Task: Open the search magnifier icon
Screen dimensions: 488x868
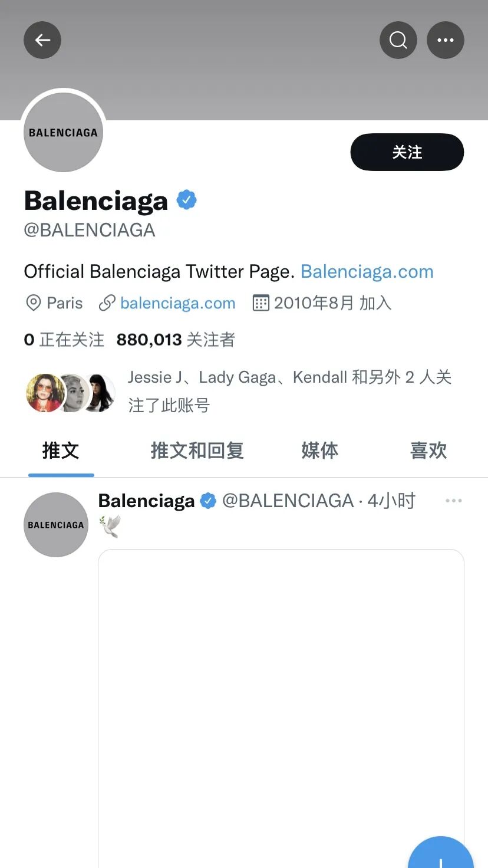Action: coord(398,40)
